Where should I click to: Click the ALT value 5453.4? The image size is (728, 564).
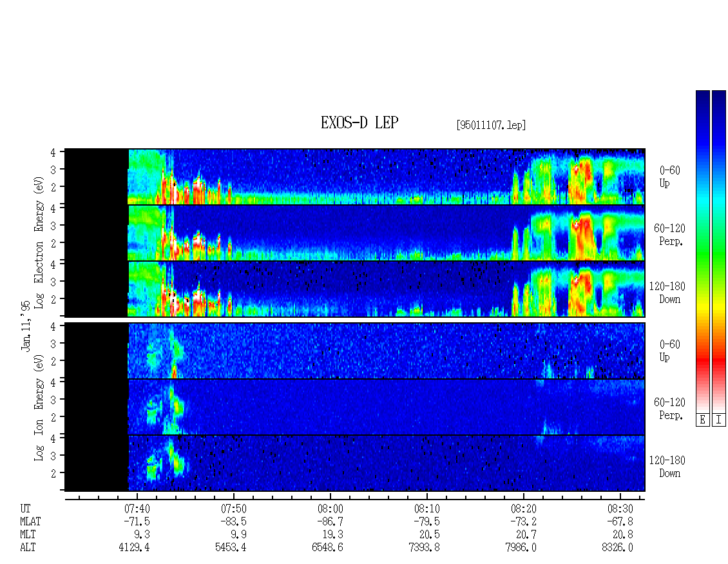(x=231, y=548)
